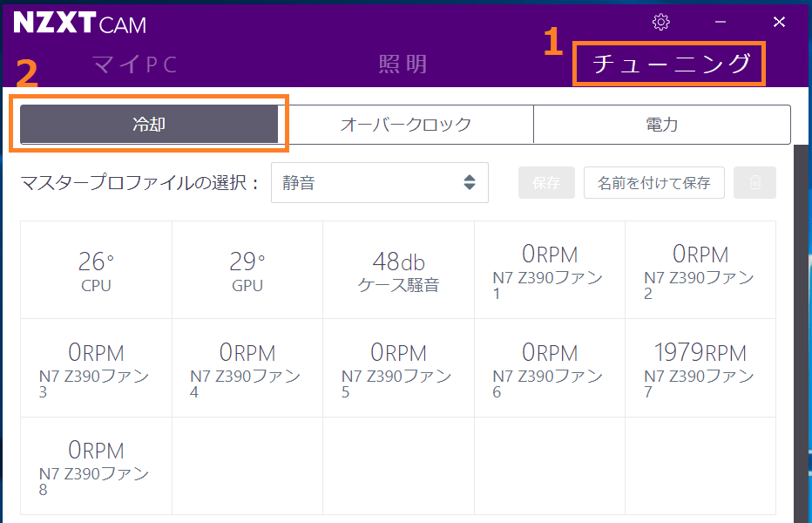Select the CPU temperature tile
The image size is (812, 523).
coord(97,270)
